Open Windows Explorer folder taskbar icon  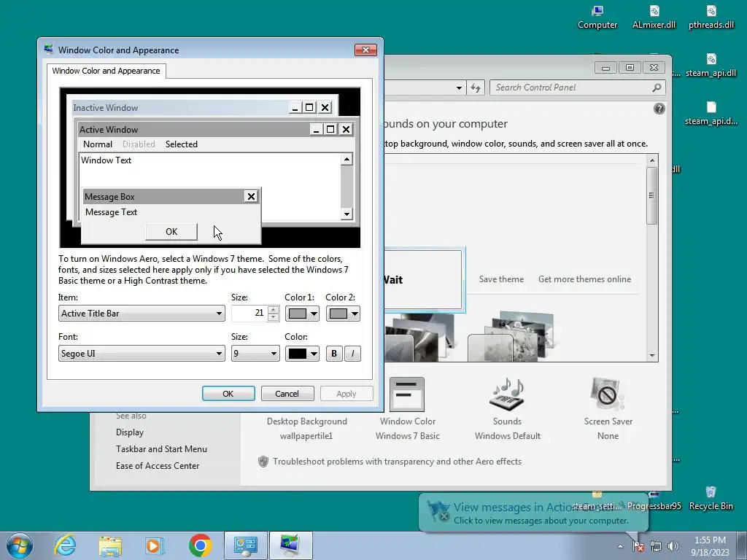[x=110, y=545]
